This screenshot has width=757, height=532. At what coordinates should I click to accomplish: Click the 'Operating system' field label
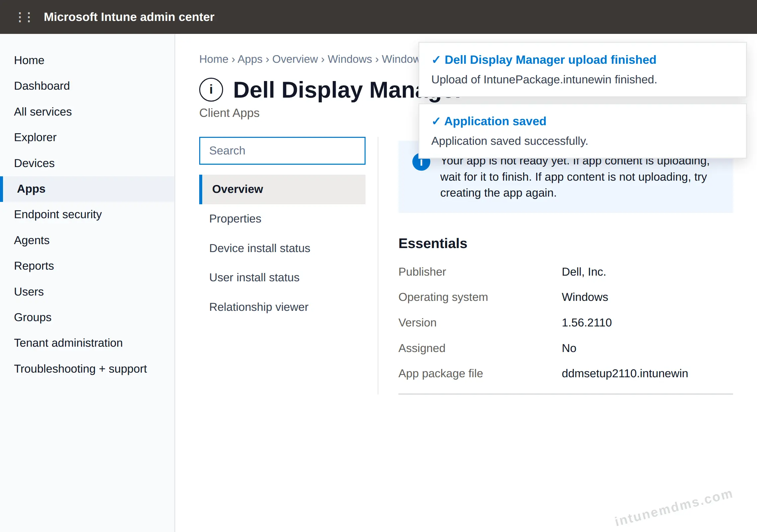[443, 297]
